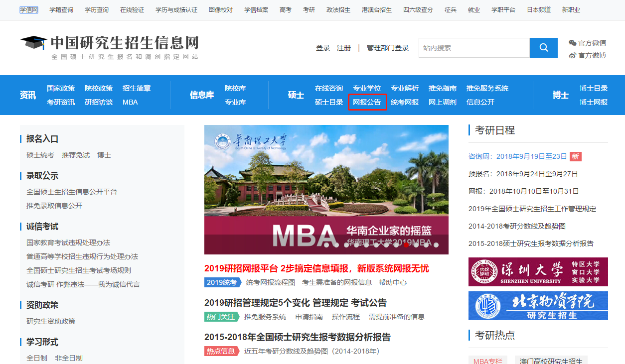The width and height of the screenshot is (625, 364).
Task: Open 学信档案 in the top bar
Action: click(256, 10)
